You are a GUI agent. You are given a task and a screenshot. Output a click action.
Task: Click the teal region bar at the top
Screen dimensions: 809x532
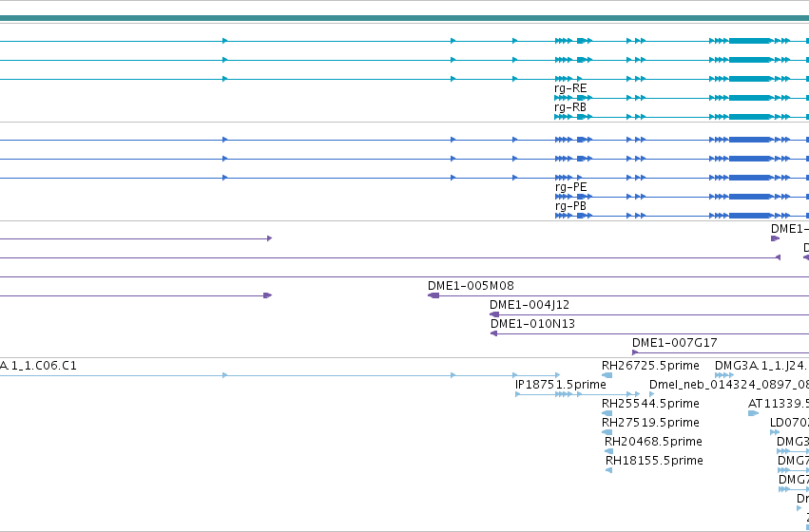tap(405, 18)
